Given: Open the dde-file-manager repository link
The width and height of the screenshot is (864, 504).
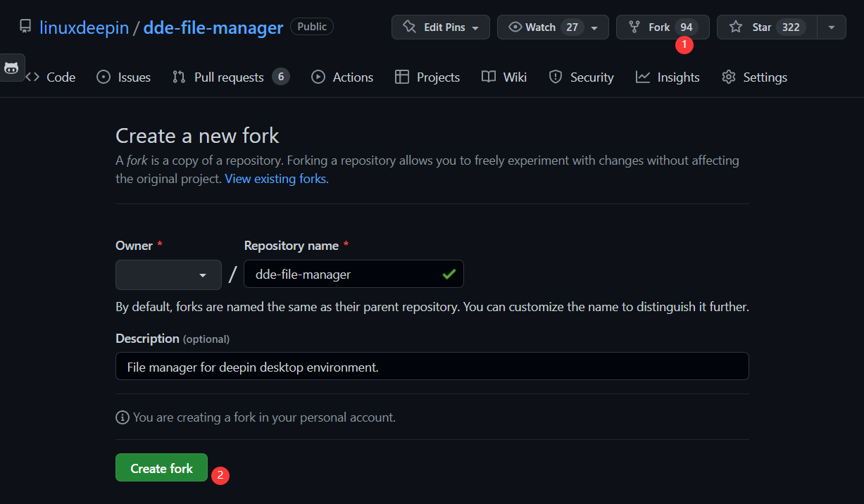Looking at the screenshot, I should [x=213, y=27].
